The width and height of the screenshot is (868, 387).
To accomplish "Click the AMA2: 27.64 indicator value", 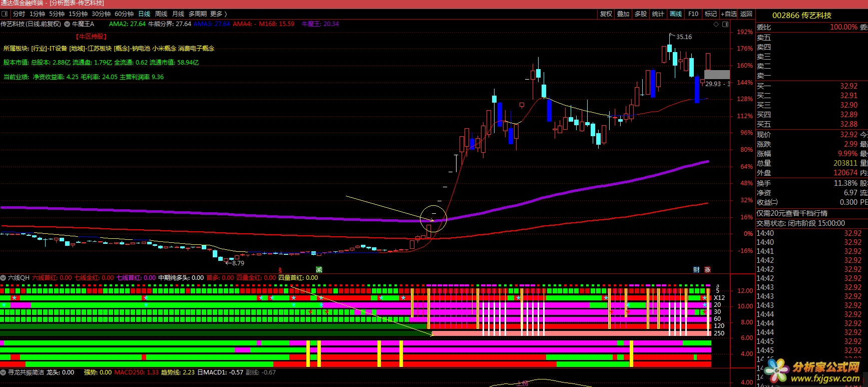I will coord(127,24).
